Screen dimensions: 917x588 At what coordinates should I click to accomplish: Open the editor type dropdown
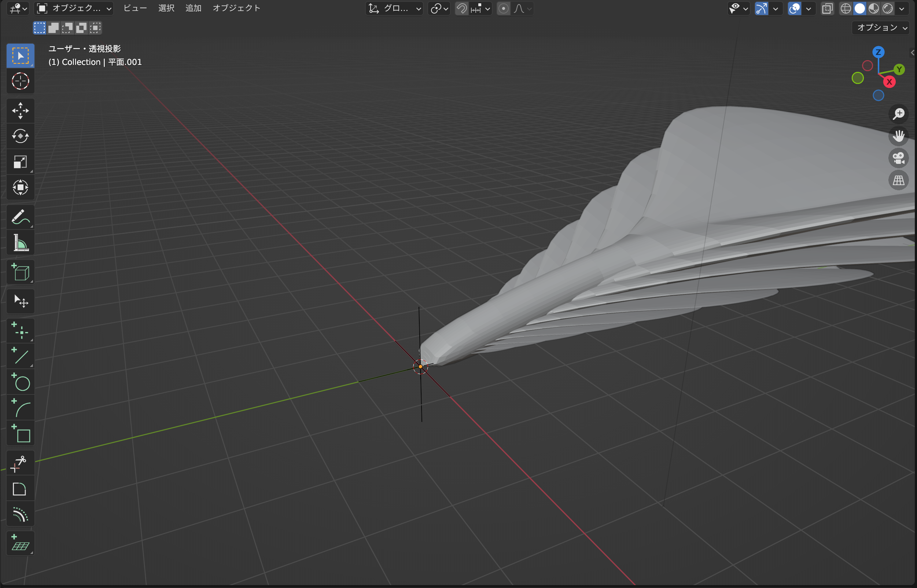(x=18, y=8)
